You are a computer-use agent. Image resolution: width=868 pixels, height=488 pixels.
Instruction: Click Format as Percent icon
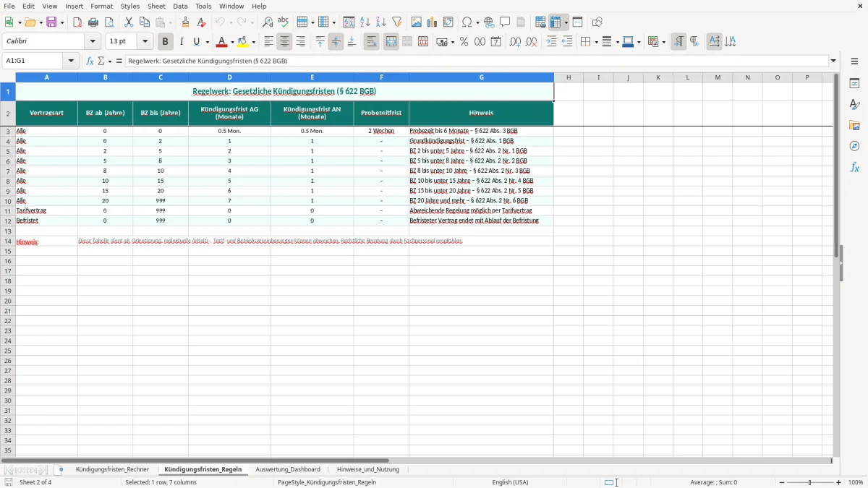click(464, 42)
